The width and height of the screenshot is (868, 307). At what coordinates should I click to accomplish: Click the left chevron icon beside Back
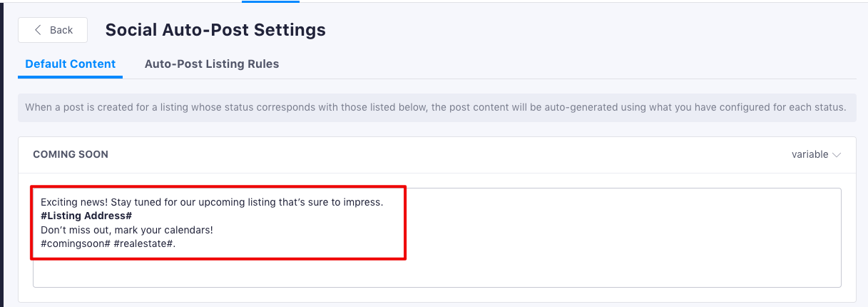38,30
